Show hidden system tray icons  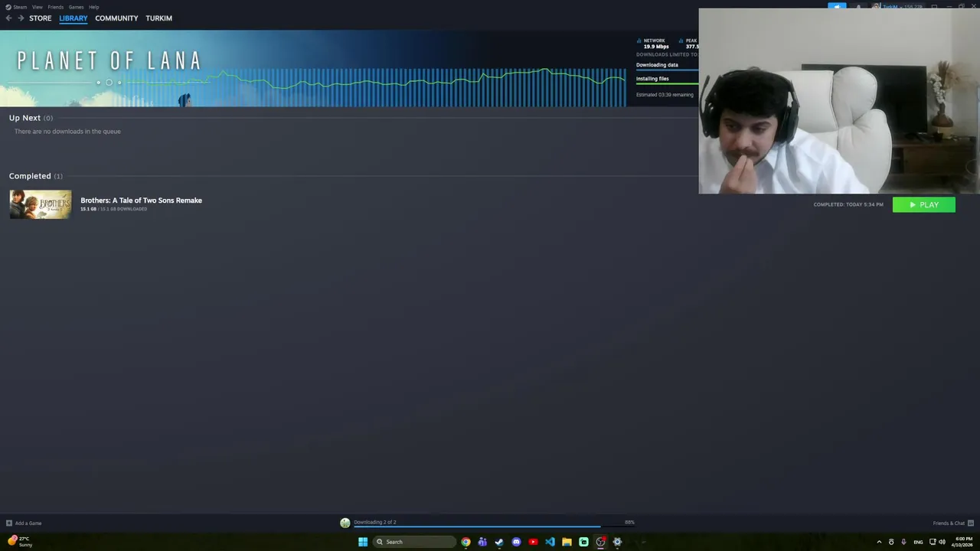[879, 542]
